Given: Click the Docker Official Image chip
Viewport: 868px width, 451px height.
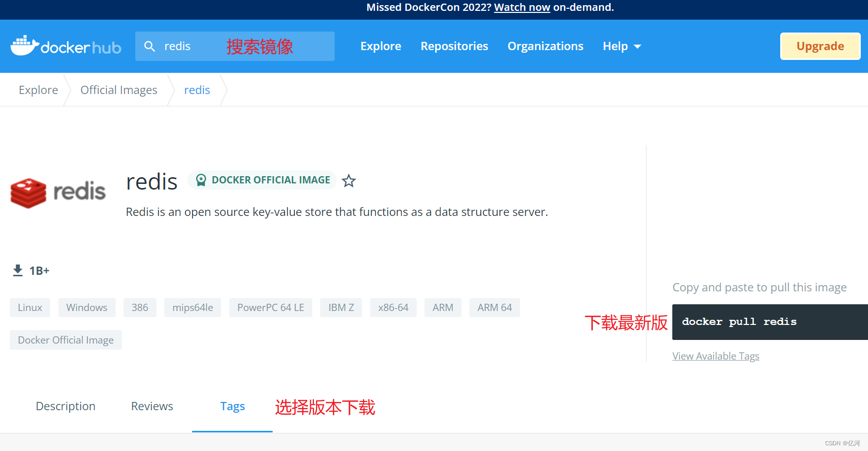Looking at the screenshot, I should click(66, 340).
